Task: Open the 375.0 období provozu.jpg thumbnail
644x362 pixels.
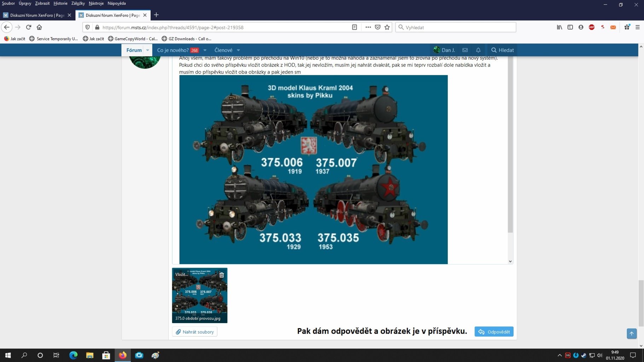Action: tap(200, 295)
